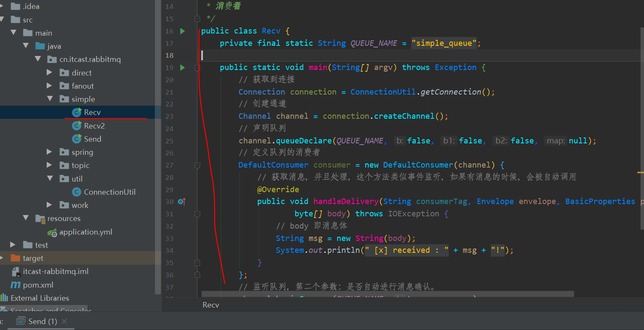Expand the target folder
This screenshot has width=644, height=330.
(2, 258)
